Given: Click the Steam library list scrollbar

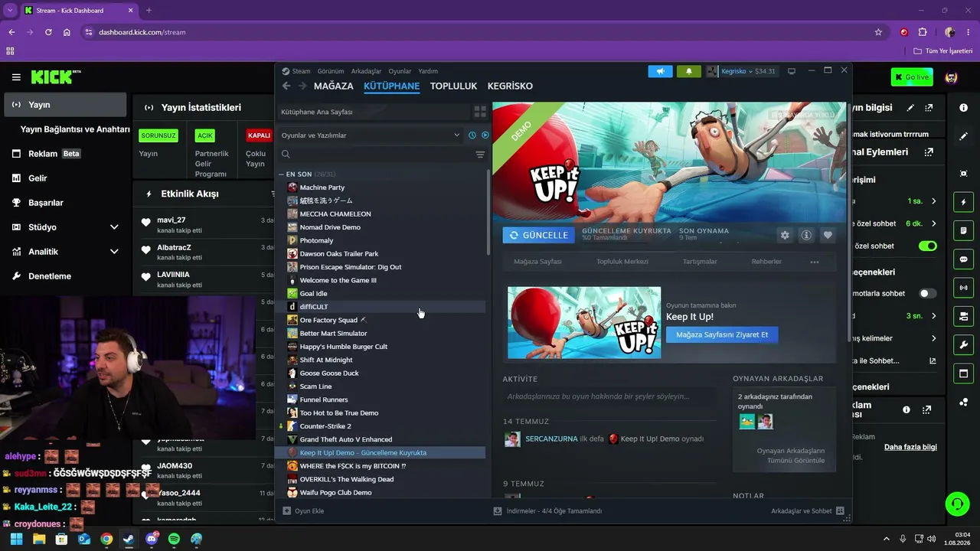Looking at the screenshot, I should pos(488,212).
